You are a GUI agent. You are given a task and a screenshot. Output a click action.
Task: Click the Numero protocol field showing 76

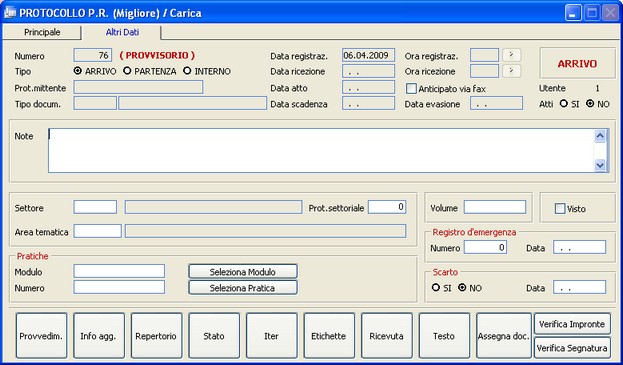(93, 55)
